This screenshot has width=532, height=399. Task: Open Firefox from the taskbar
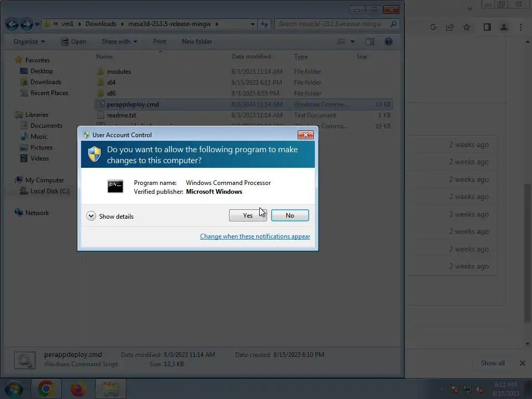click(x=78, y=389)
